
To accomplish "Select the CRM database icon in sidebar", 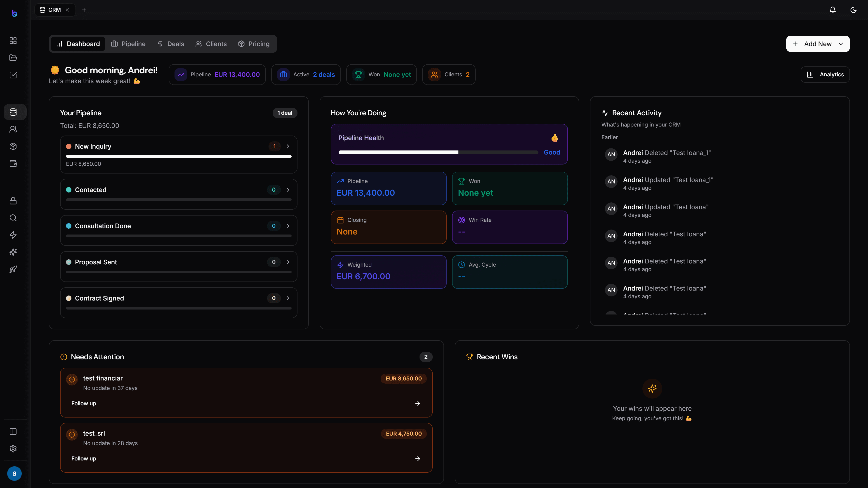I will (13, 112).
